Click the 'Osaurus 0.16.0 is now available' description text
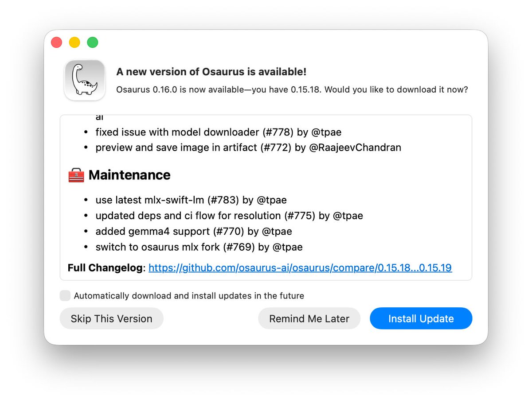The width and height of the screenshot is (532, 403). pyautogui.click(x=292, y=89)
